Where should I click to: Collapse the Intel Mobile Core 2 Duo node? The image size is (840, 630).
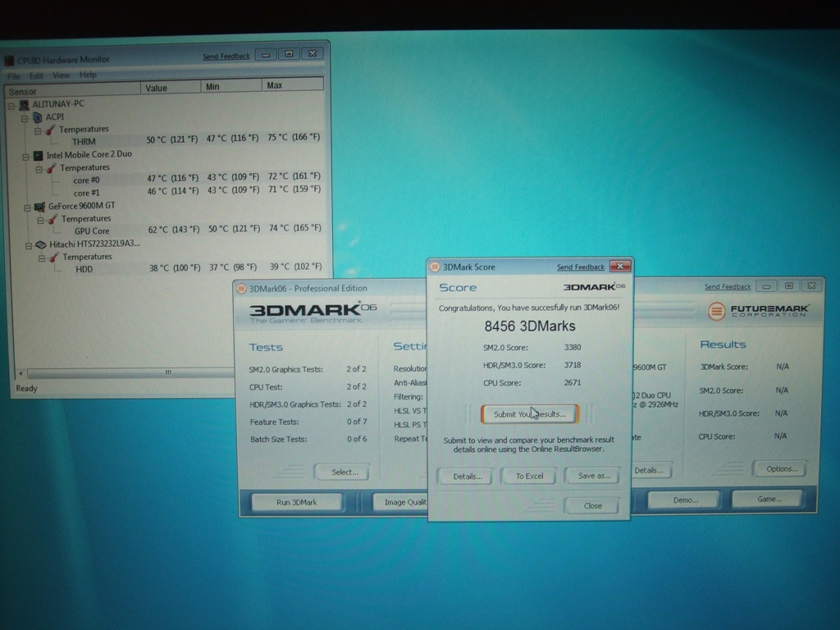click(x=25, y=157)
